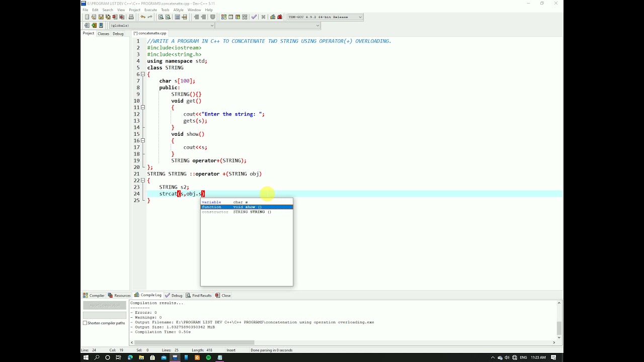Select the concatenatte.cpp editor tab

[150, 33]
